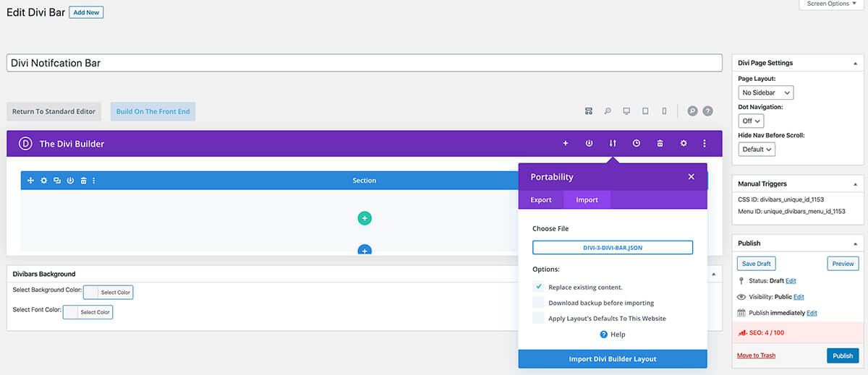This screenshot has width=868, height=375.
Task: Collapse the Publish panel
Action: (x=855, y=243)
